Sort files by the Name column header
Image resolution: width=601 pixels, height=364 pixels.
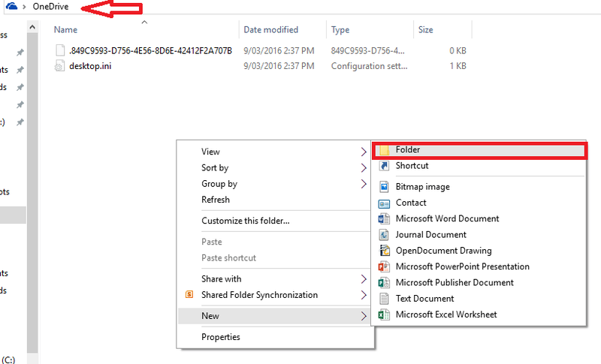point(65,29)
